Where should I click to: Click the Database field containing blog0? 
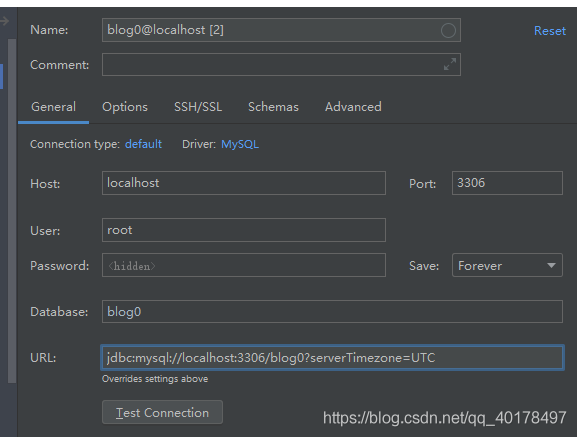(x=332, y=312)
